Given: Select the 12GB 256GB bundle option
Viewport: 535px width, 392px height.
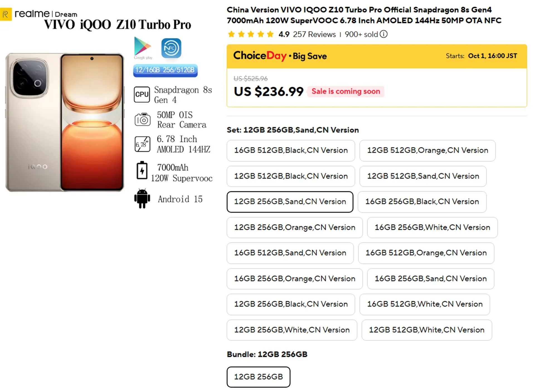Looking at the screenshot, I should coord(258,377).
